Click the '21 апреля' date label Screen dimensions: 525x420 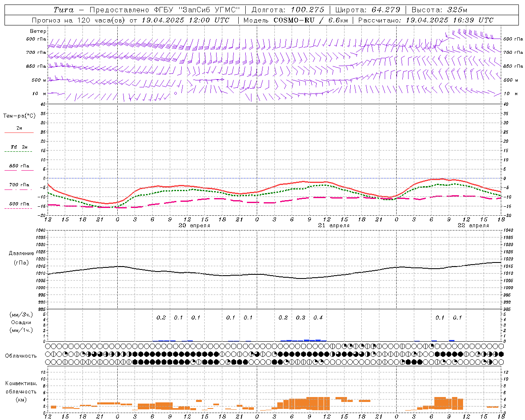[x=334, y=226]
